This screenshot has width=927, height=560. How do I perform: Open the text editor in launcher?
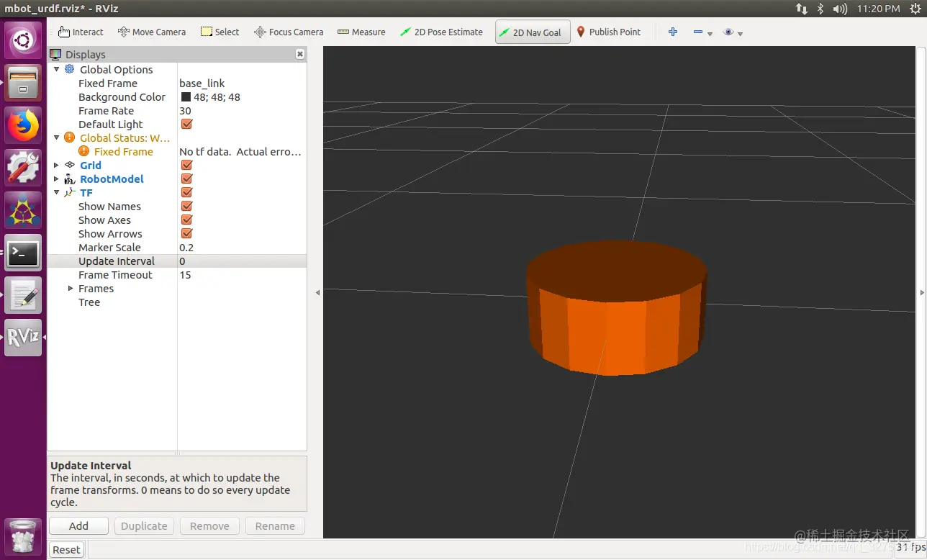tap(24, 295)
